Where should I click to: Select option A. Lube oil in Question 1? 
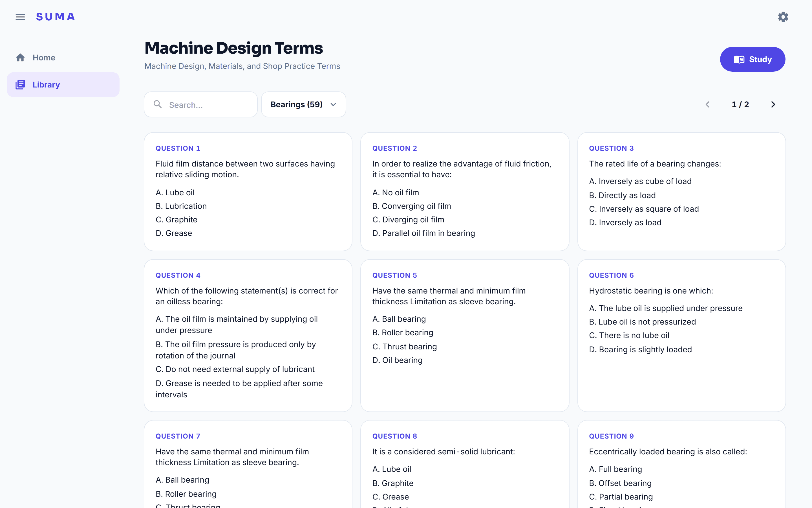coord(175,192)
